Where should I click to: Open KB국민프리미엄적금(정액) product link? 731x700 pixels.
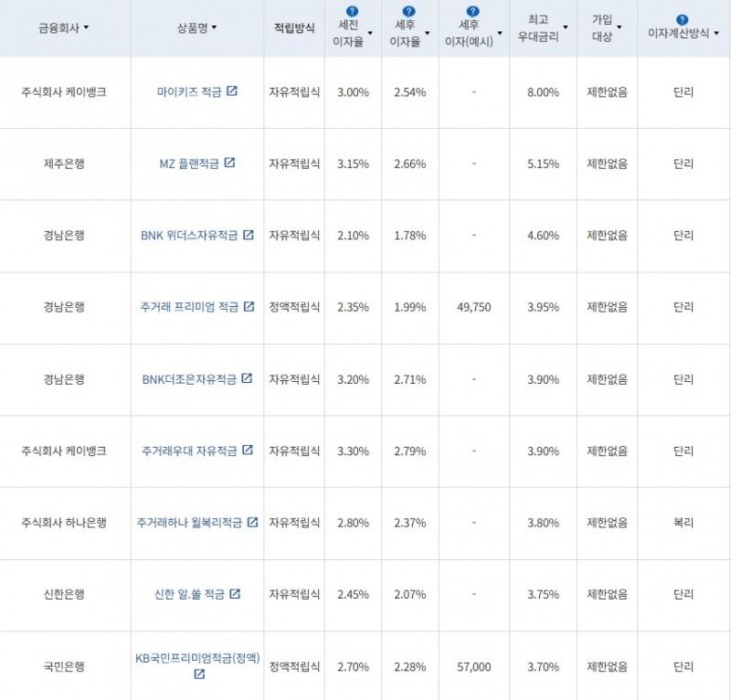click(197, 658)
